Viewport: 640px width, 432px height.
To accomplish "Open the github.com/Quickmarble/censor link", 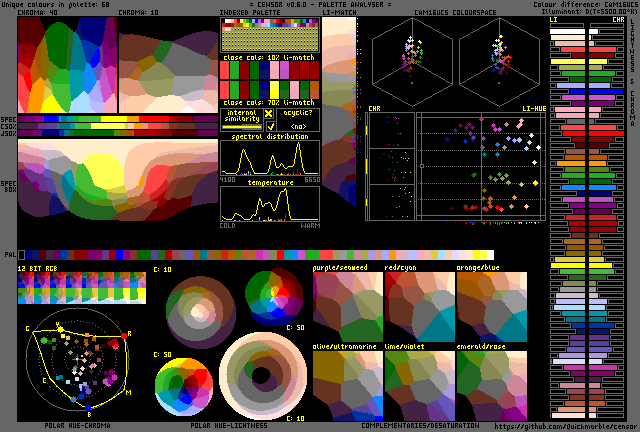I will point(565,427).
